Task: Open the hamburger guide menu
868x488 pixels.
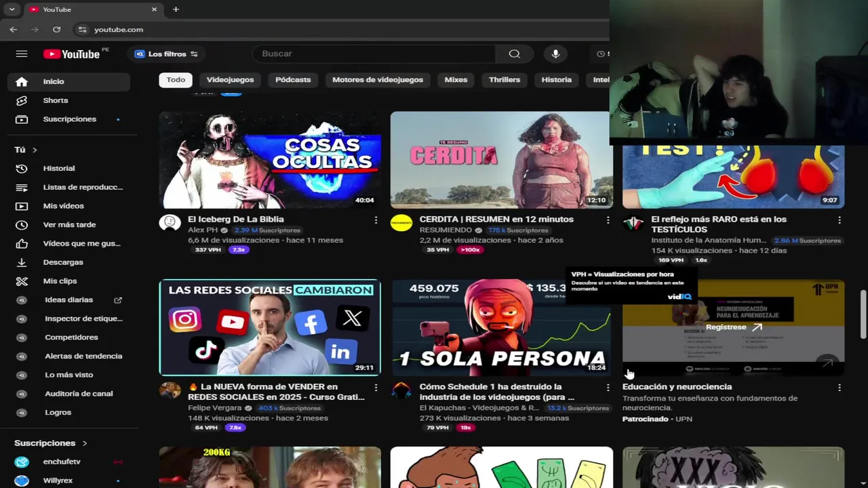Action: tap(22, 54)
